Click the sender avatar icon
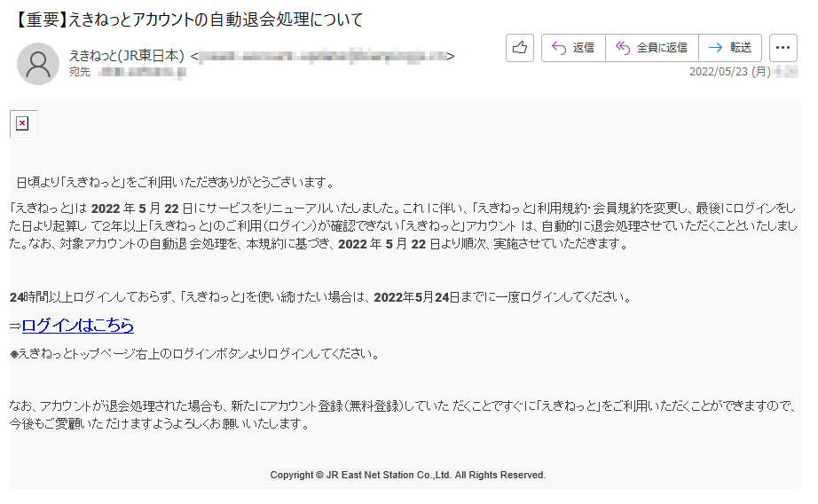Image resolution: width=818 pixels, height=504 pixels. 38,64
